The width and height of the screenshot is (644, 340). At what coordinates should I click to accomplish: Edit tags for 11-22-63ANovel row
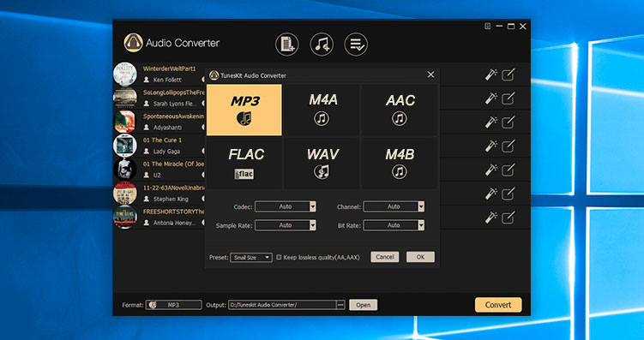click(x=508, y=194)
